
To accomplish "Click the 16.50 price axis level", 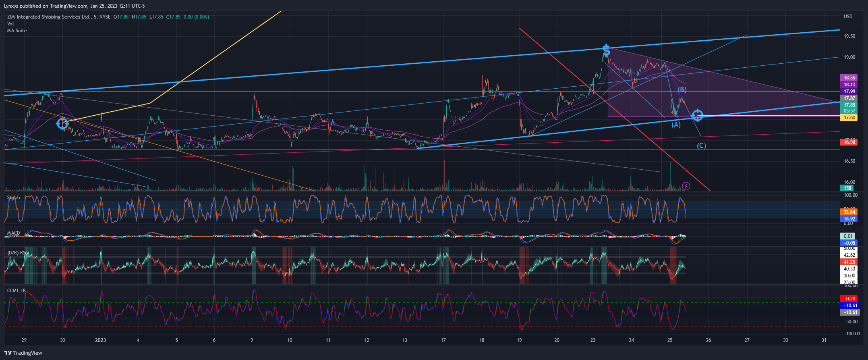I will pos(849,161).
